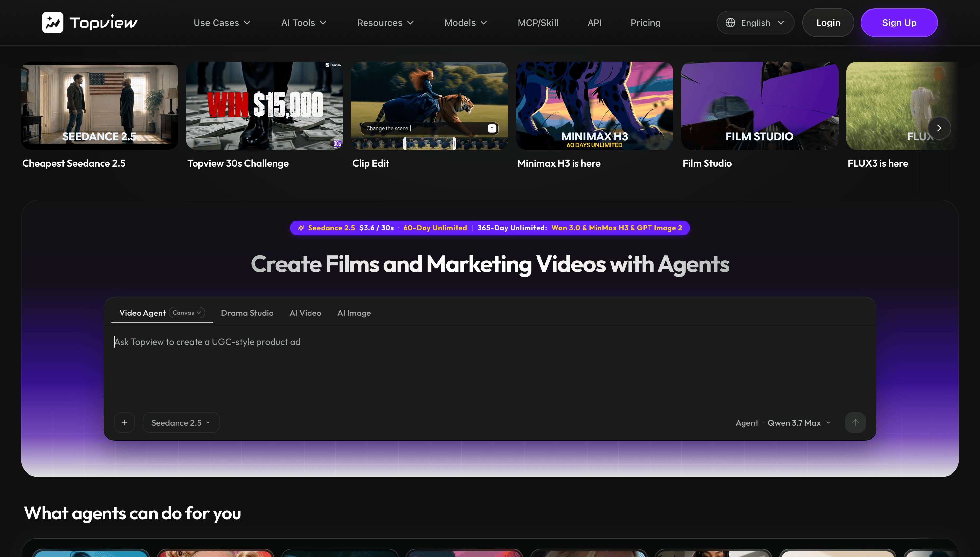Click the Clip Edit tiger thumbnail
This screenshot has height=557, width=980.
click(x=429, y=106)
